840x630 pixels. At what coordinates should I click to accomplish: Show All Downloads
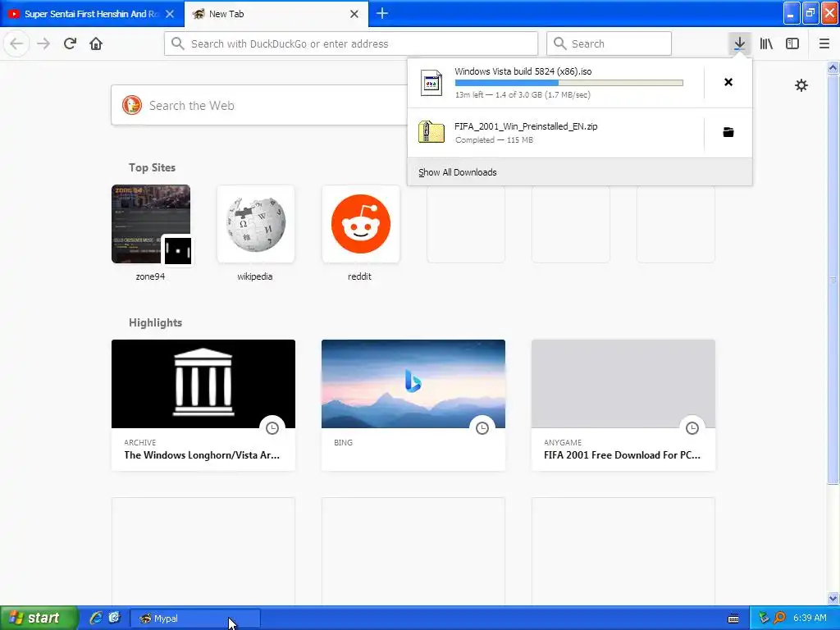(458, 172)
